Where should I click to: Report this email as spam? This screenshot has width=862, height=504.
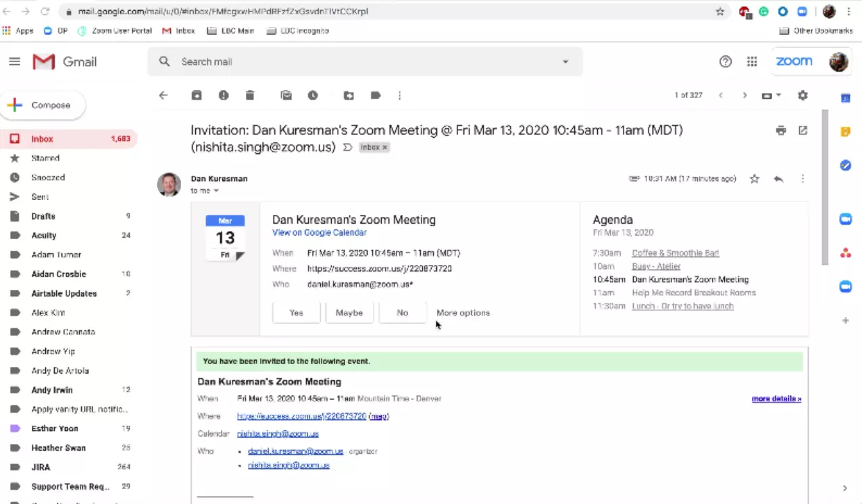pos(224,95)
